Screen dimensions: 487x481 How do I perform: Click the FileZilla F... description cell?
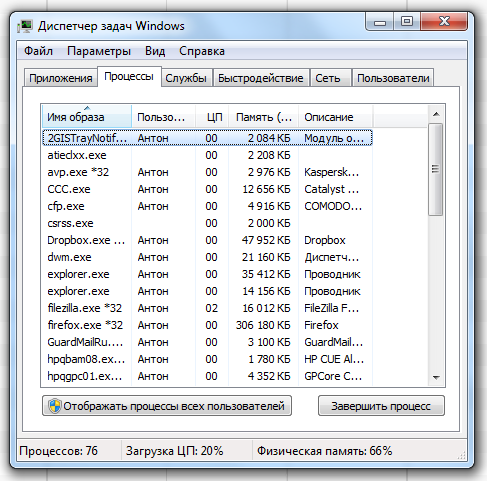tap(331, 308)
